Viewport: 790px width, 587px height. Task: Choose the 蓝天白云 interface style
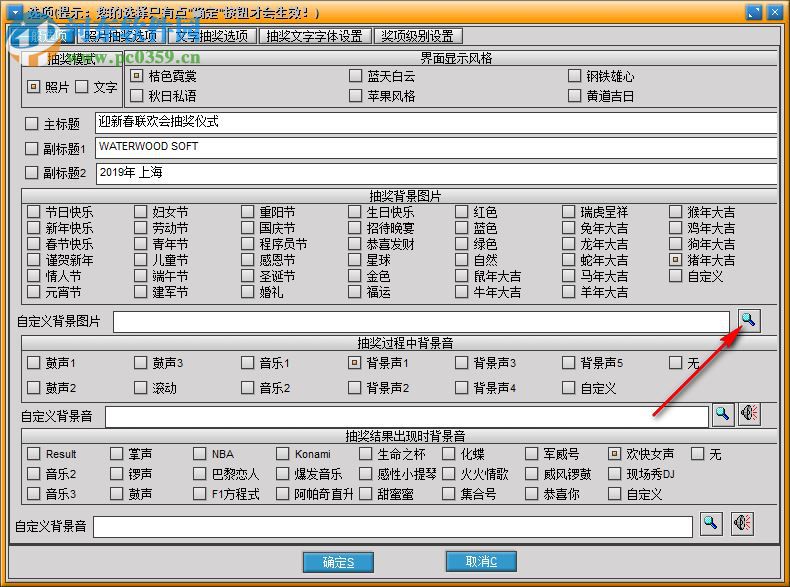[356, 76]
